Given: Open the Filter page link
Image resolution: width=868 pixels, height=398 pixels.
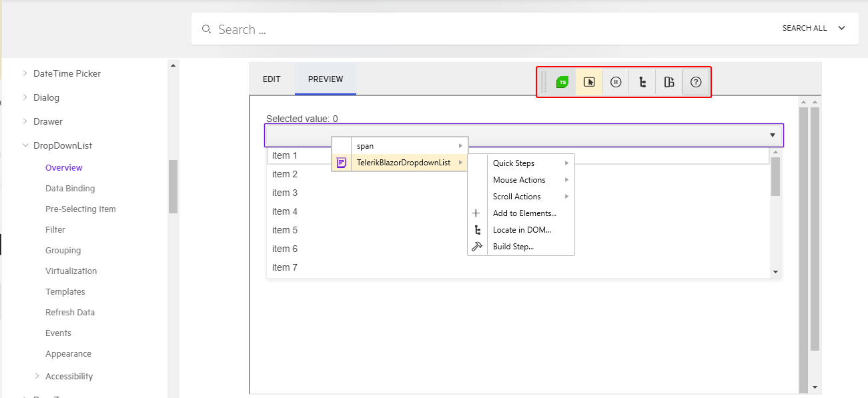Looking at the screenshot, I should (x=55, y=229).
